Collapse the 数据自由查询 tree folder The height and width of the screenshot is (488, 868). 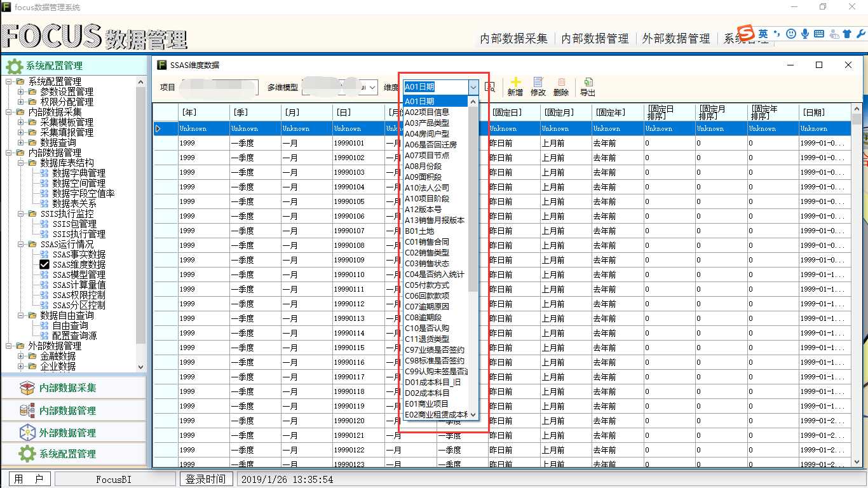[x=20, y=315]
